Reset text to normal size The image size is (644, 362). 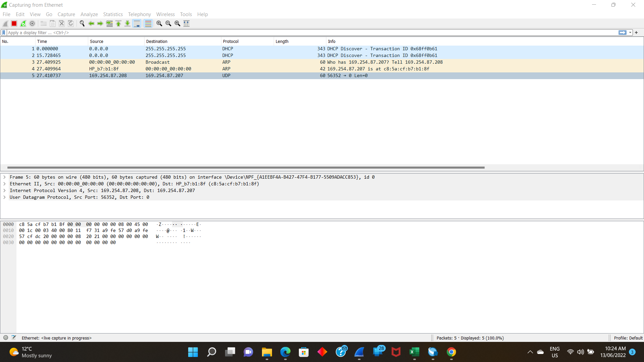tap(177, 23)
